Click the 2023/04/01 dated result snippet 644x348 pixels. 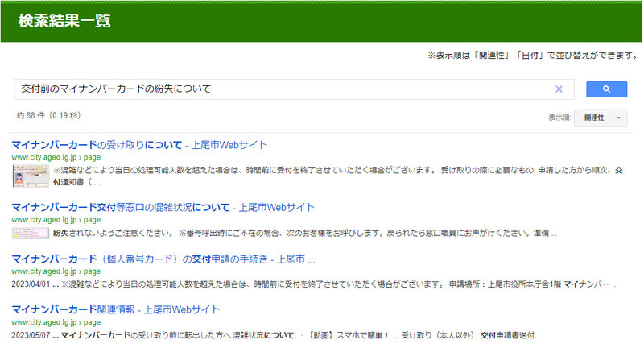[x=314, y=284]
